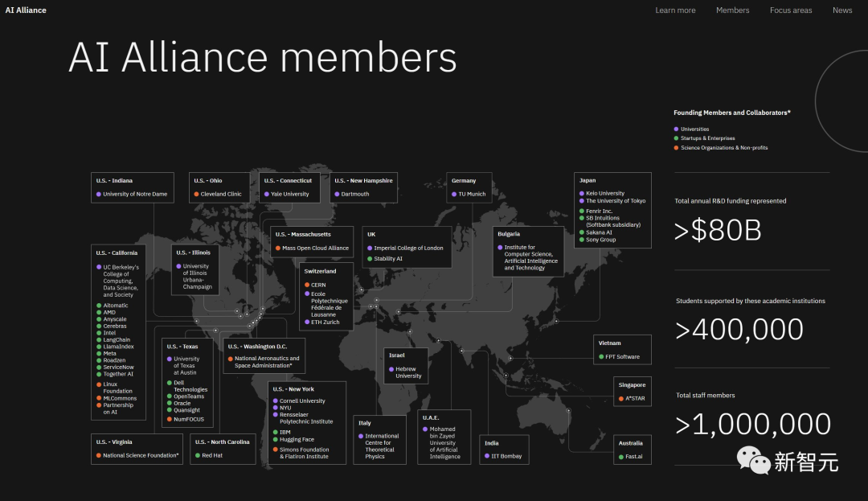This screenshot has height=501, width=868.
Task: Click the AI Alliance site logo
Action: pyautogui.click(x=26, y=10)
